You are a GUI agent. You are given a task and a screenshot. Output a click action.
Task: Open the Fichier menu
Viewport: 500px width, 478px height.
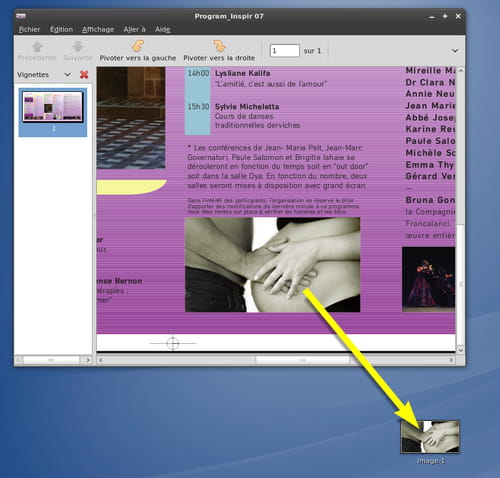(29, 29)
